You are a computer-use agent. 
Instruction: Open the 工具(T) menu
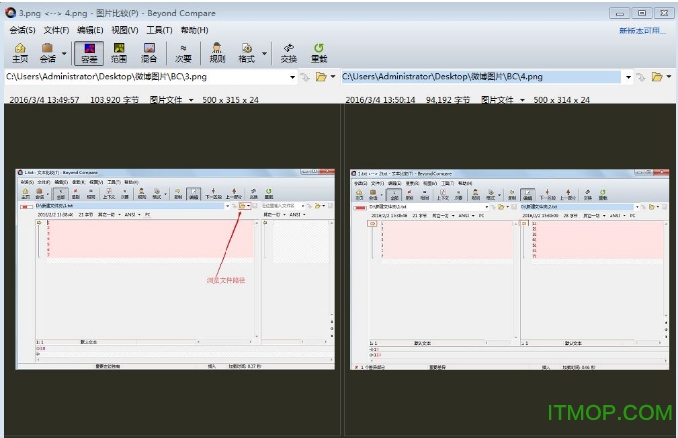(159, 30)
